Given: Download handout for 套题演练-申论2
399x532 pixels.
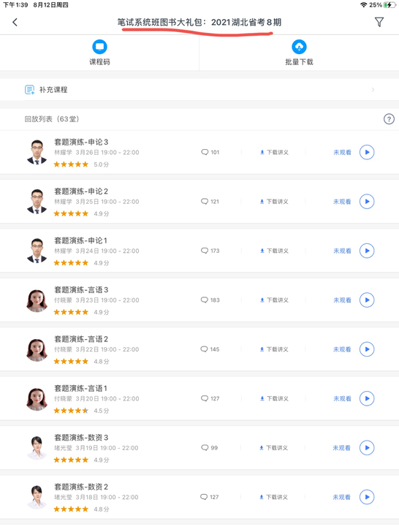Looking at the screenshot, I should pyautogui.click(x=274, y=202).
